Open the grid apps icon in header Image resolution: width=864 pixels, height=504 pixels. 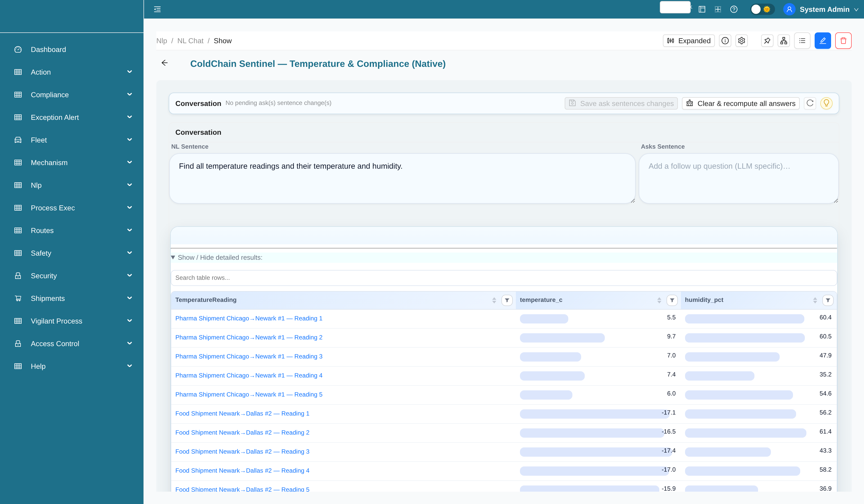tap(718, 9)
